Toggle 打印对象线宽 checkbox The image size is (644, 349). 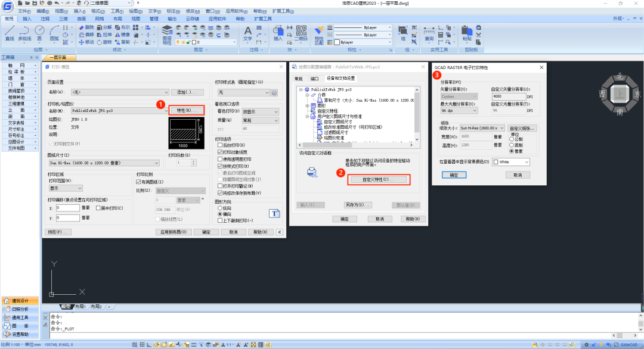(220, 152)
